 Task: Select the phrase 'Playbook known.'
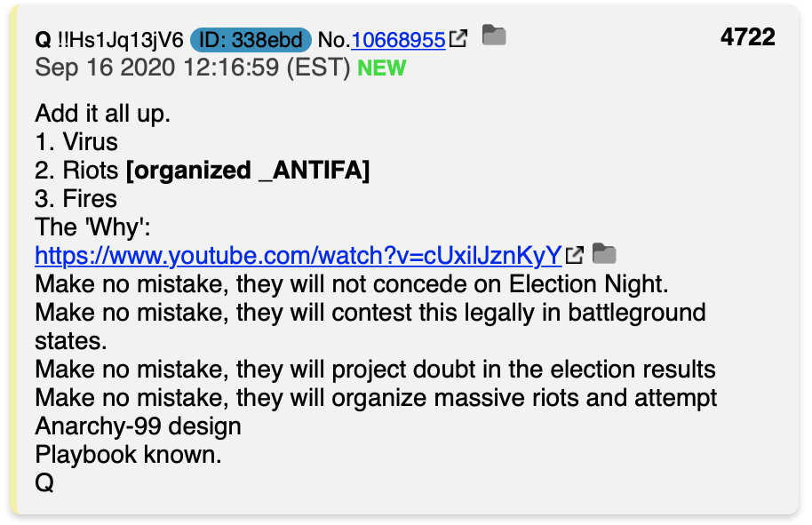click(x=128, y=455)
